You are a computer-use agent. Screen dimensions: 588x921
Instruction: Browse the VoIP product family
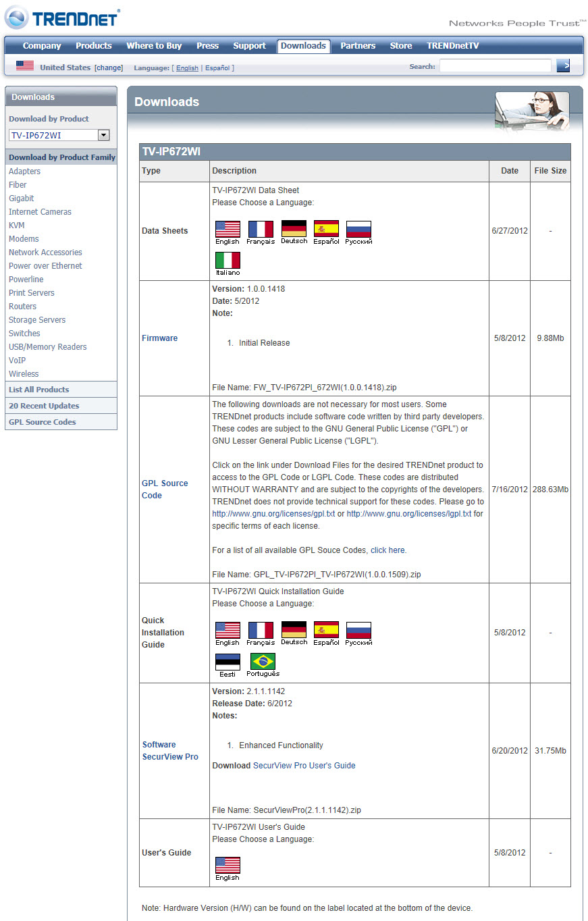[x=17, y=361]
